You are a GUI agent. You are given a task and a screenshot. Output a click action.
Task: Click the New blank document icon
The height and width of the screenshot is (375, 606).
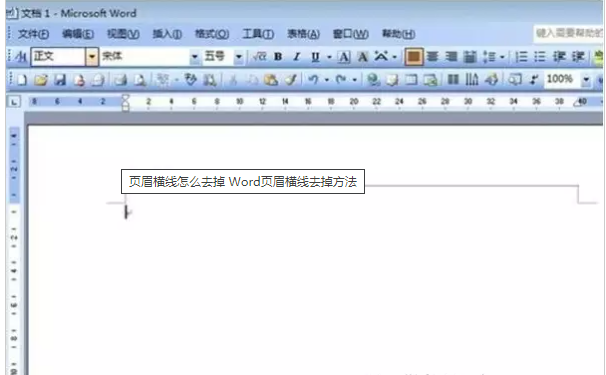click(22, 80)
